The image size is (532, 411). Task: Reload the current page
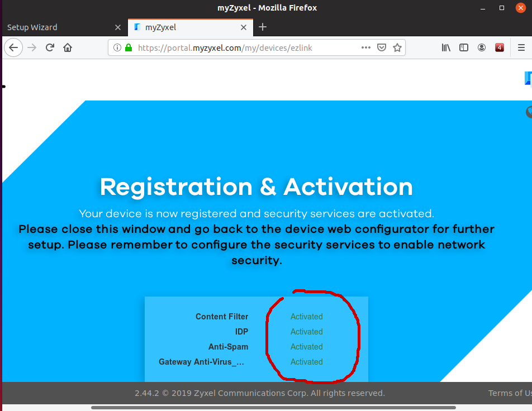(x=50, y=47)
